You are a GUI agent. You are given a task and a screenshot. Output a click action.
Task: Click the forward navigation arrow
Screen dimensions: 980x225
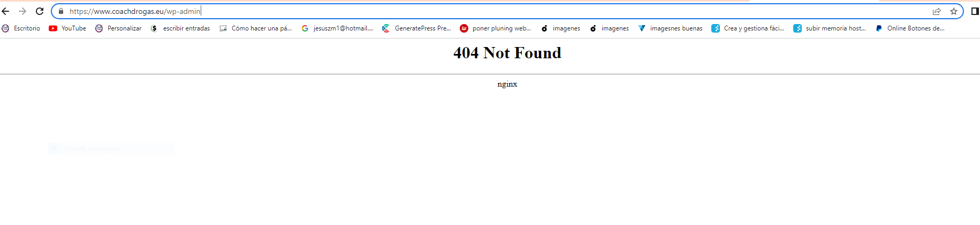coord(22,11)
